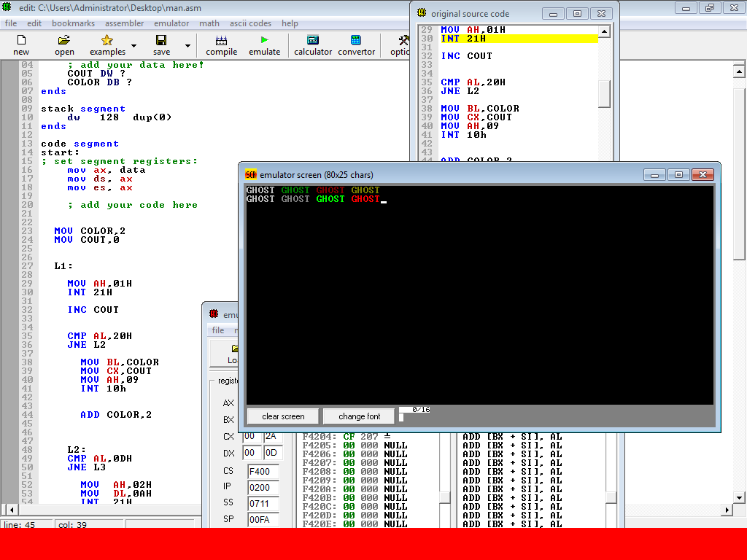This screenshot has width=747, height=560.
Task: Open the bookmarks menu
Action: point(73,23)
